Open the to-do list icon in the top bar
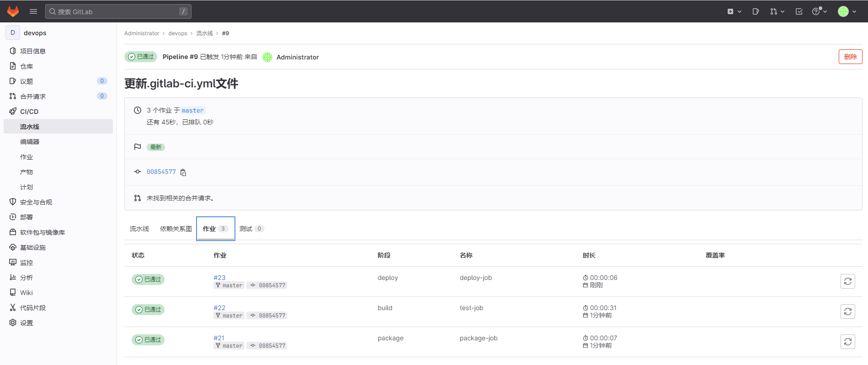Image resolution: width=868 pixels, height=365 pixels. [x=799, y=11]
